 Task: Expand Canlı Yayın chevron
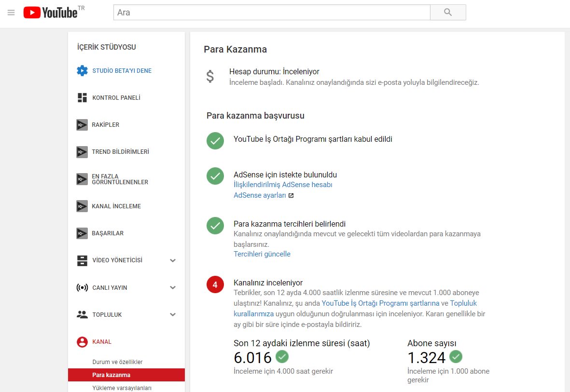173,287
